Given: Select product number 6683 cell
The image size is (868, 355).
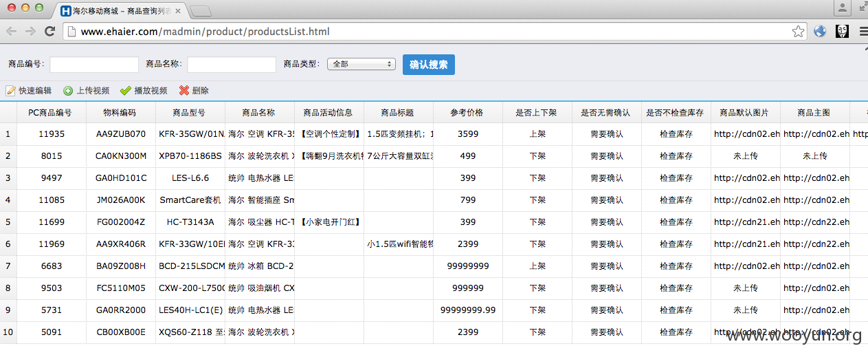Looking at the screenshot, I should click(x=52, y=266).
